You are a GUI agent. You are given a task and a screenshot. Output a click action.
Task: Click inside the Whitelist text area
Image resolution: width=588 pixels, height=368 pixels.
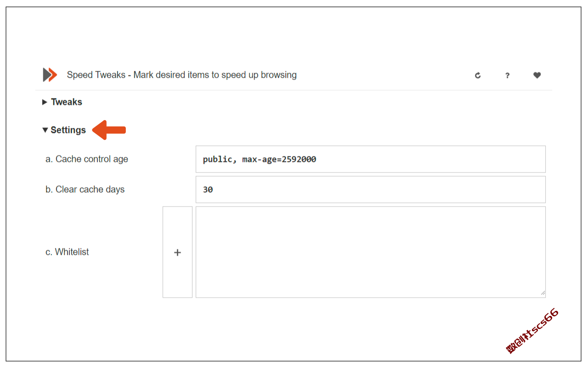[x=371, y=252]
